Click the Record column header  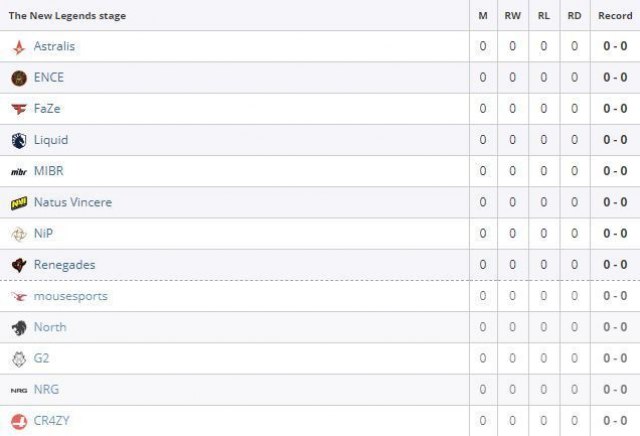click(x=615, y=16)
